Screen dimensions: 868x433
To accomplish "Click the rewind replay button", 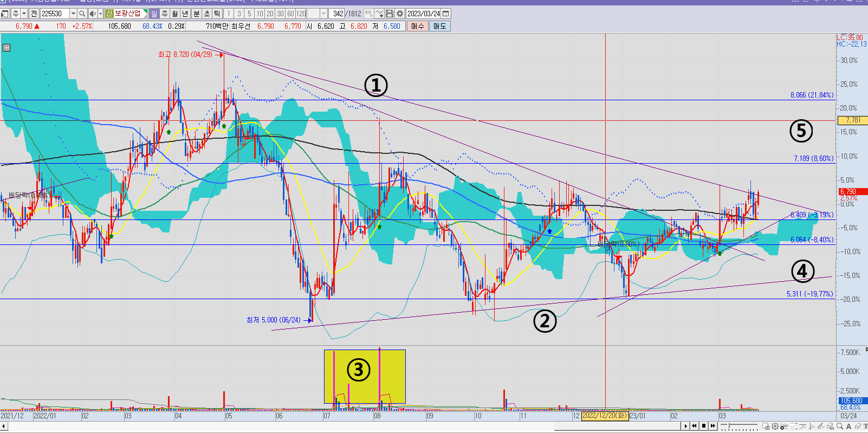I will [x=694, y=426].
